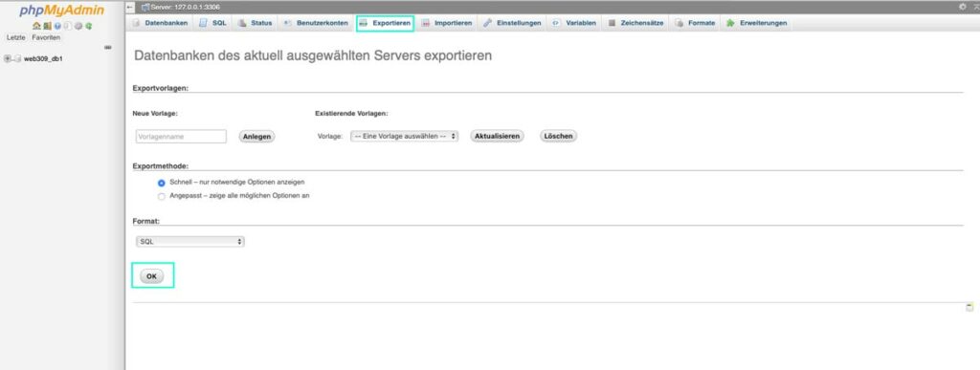
Task: Show the Letzte tables list
Action: point(15,37)
